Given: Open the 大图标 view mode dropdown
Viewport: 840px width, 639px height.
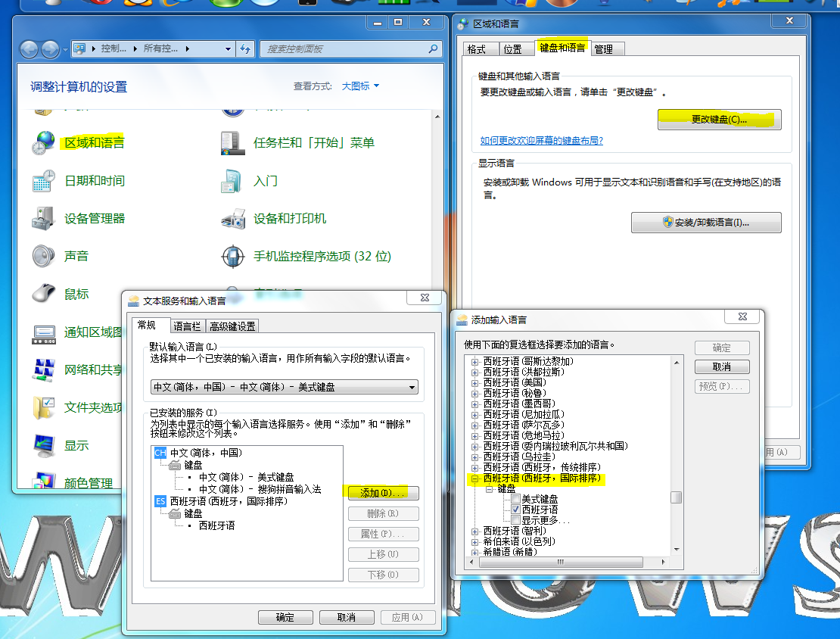Looking at the screenshot, I should click(360, 86).
